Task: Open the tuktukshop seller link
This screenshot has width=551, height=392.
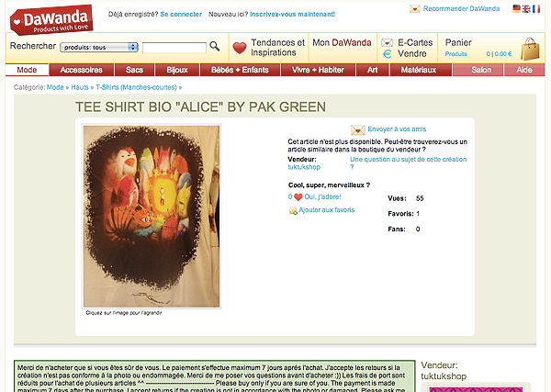Action: point(304,167)
